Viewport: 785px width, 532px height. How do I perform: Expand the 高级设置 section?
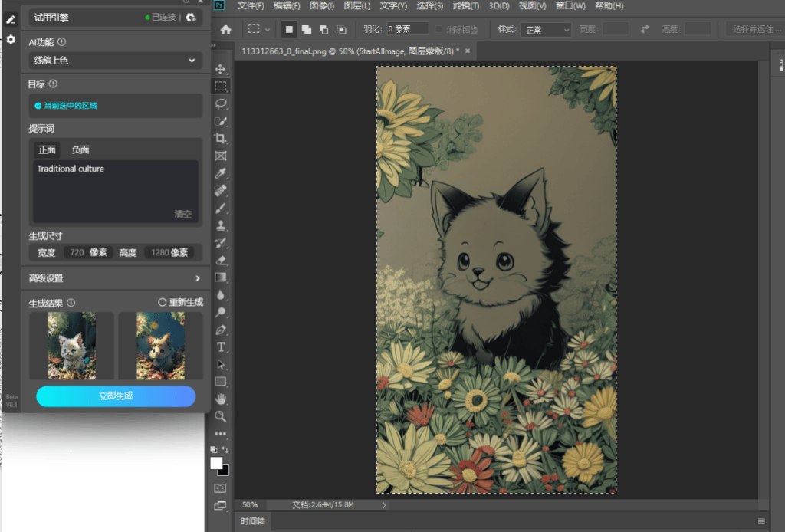pyautogui.click(x=115, y=278)
